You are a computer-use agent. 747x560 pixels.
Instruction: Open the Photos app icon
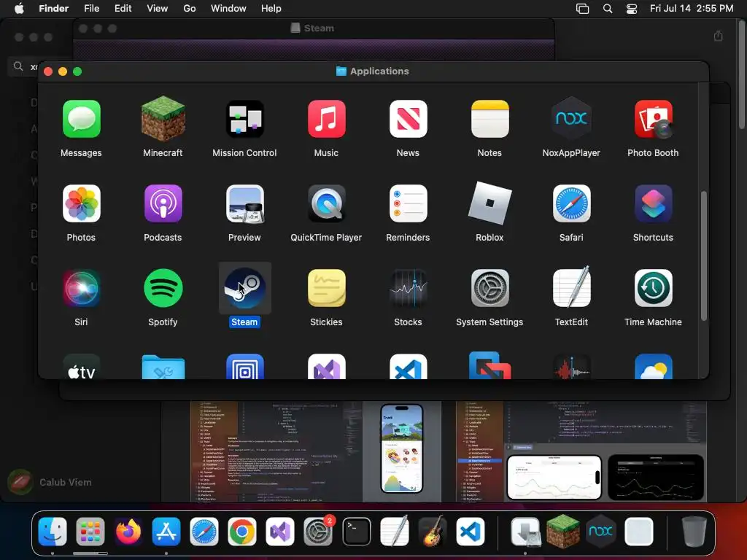(82, 204)
